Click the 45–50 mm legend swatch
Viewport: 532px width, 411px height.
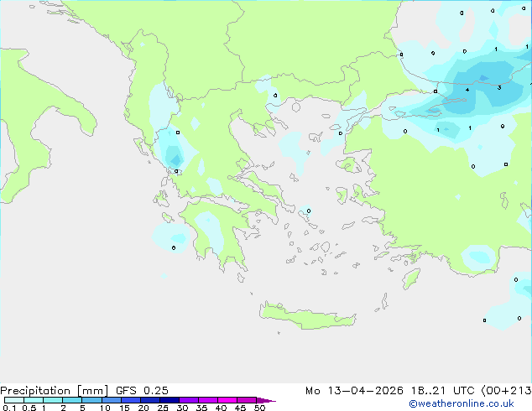[x=247, y=400]
